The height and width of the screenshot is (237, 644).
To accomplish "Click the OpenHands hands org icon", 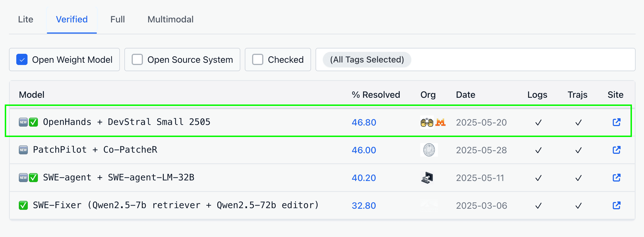I will [427, 122].
